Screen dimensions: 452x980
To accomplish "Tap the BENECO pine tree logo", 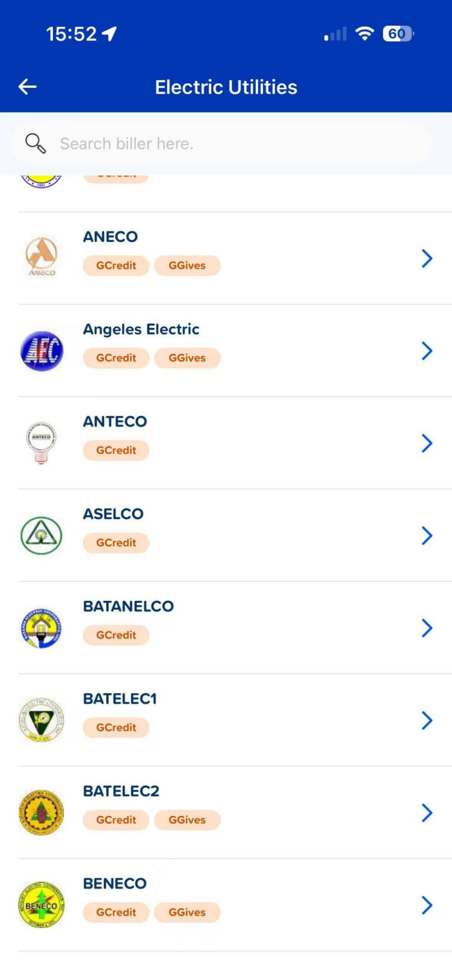I will tap(42, 905).
